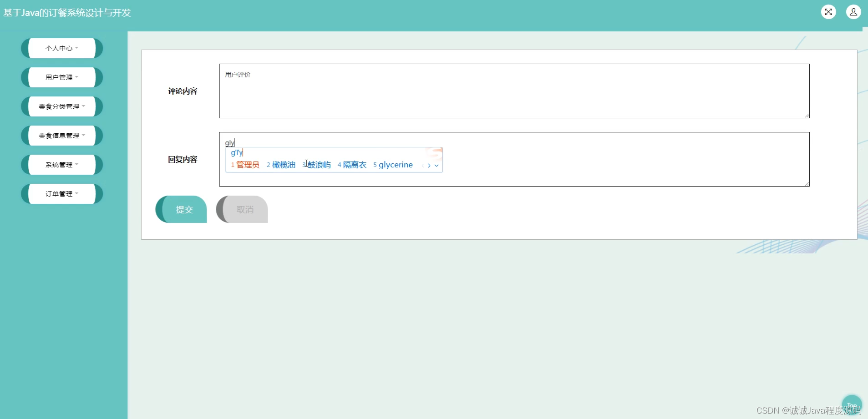The width and height of the screenshot is (868, 419).
Task: Focus the 回复内容 text area
Action: coord(514,159)
